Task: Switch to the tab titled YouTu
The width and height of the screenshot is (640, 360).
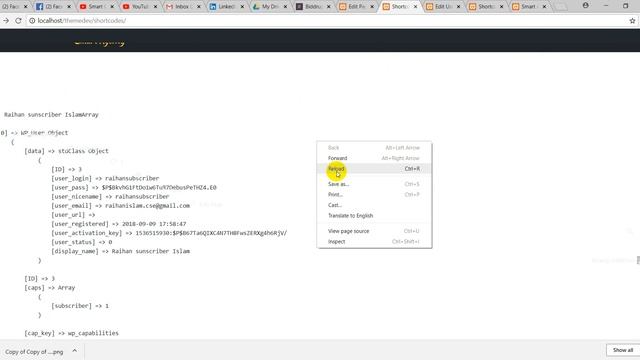Action: (140, 7)
